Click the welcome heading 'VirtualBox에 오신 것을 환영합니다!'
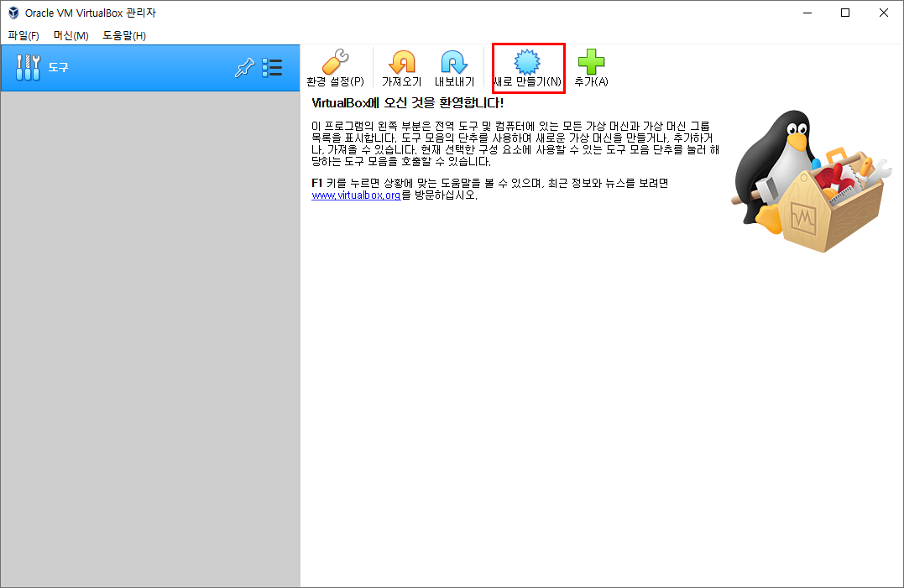The height and width of the screenshot is (588, 904). (x=408, y=103)
